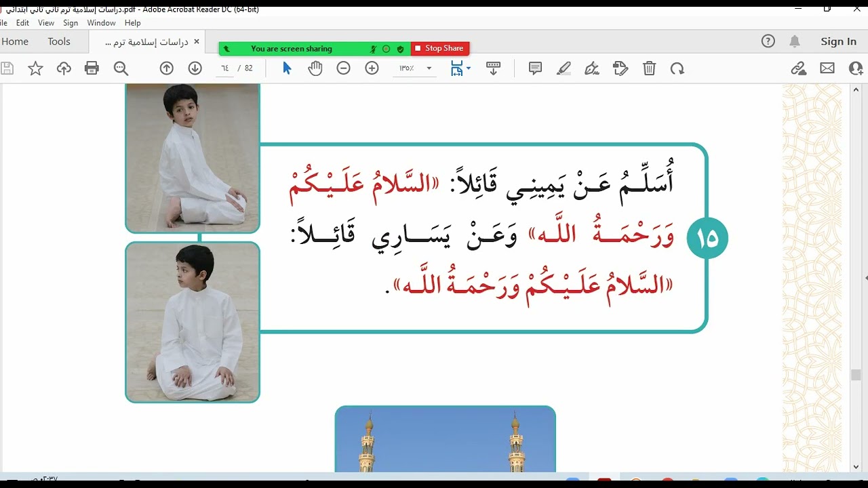Open the View menu
The width and height of the screenshot is (868, 488).
46,22
